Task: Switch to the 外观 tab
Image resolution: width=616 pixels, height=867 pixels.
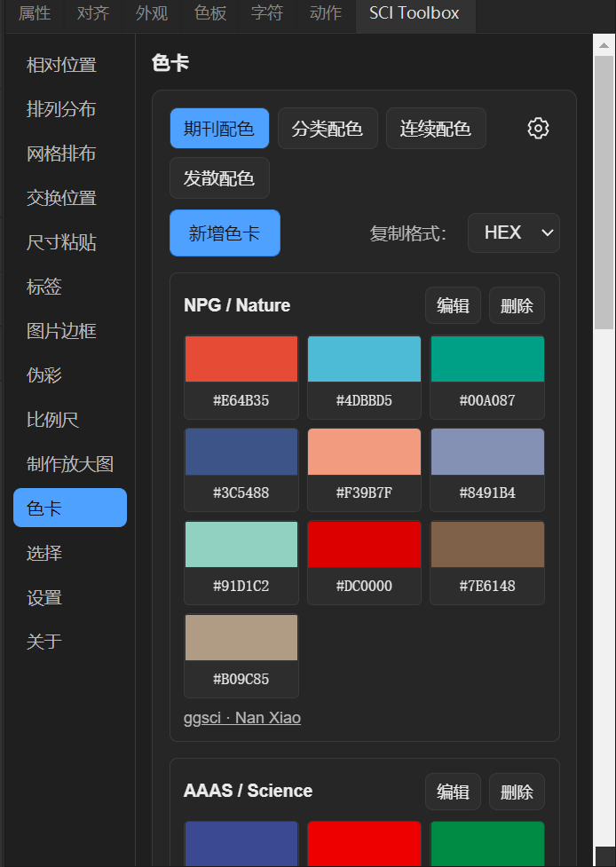Action: [152, 13]
